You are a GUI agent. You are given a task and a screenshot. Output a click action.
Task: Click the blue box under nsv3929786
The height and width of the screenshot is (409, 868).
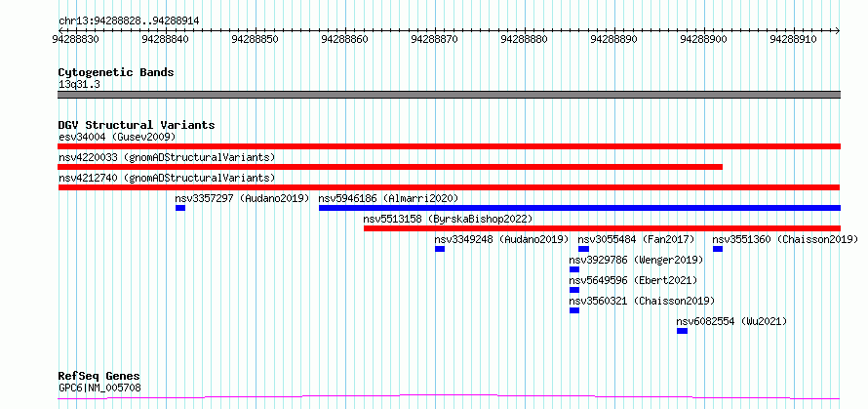(574, 269)
